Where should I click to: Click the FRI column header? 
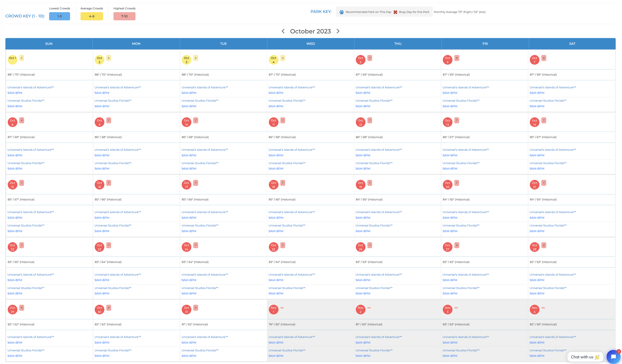(x=485, y=44)
